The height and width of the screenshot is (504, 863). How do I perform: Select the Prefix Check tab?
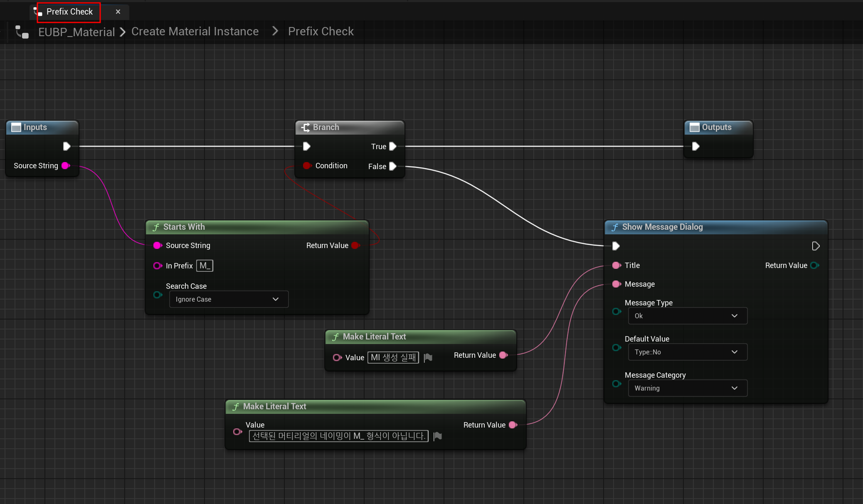click(x=69, y=12)
